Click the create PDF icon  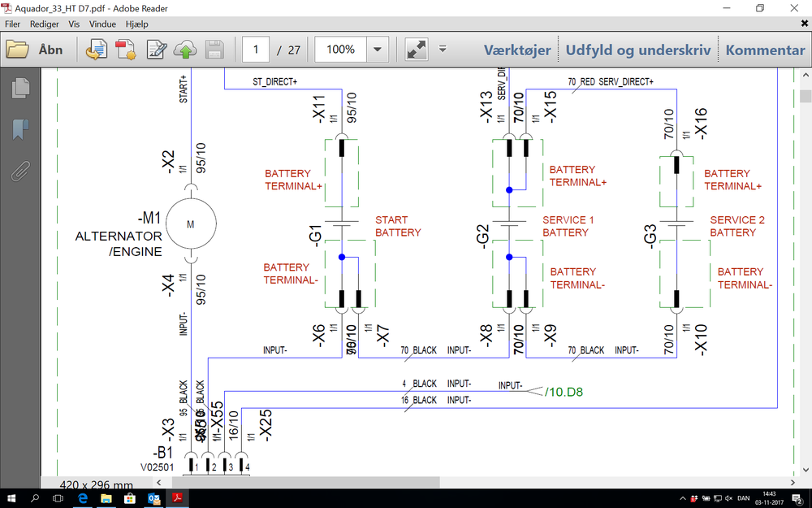click(126, 50)
